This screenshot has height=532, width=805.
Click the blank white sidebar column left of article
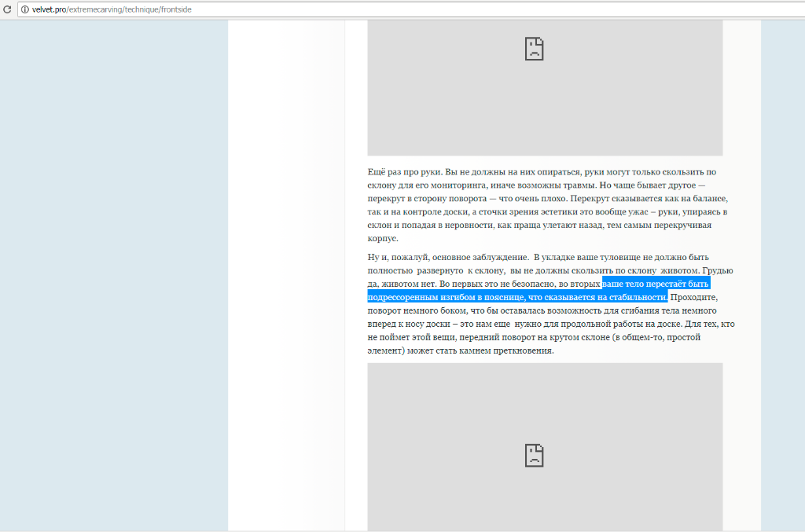(x=287, y=275)
